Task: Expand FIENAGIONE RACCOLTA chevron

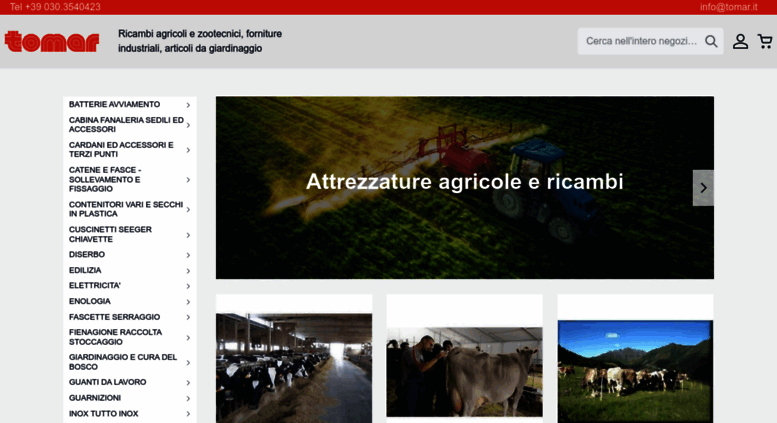Action: [x=188, y=338]
